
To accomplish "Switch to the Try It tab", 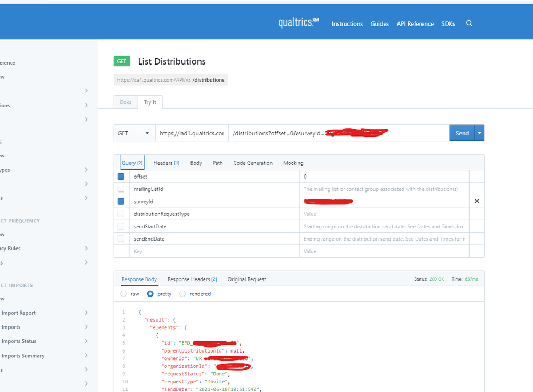I will pyautogui.click(x=150, y=102).
